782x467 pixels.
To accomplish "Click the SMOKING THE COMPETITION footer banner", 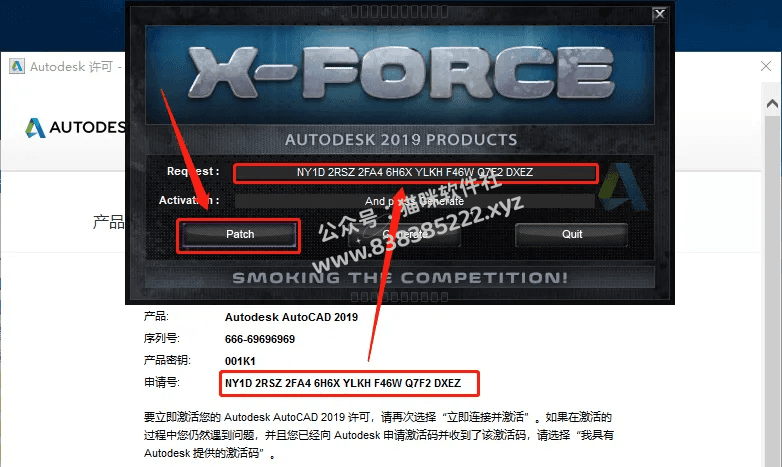I will [400, 277].
